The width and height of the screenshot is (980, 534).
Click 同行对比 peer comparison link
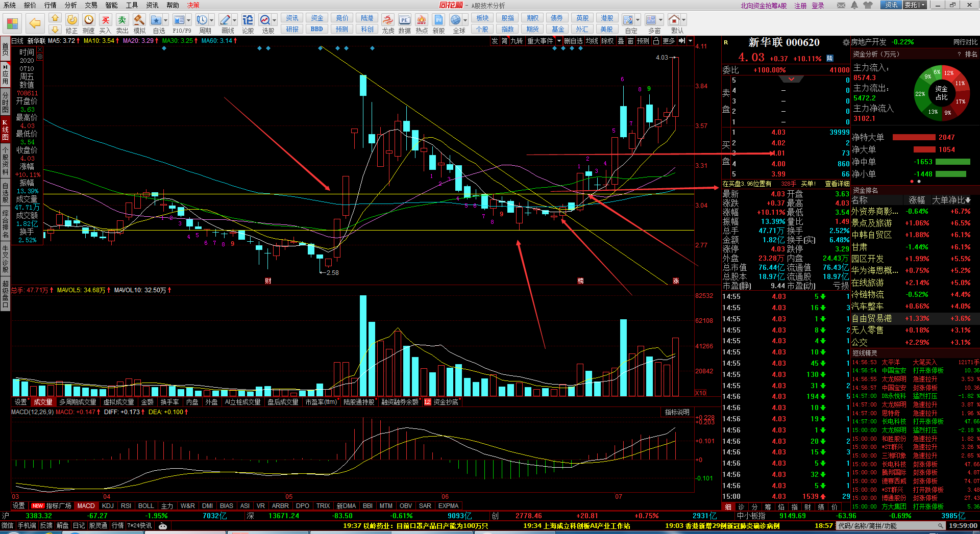point(965,42)
